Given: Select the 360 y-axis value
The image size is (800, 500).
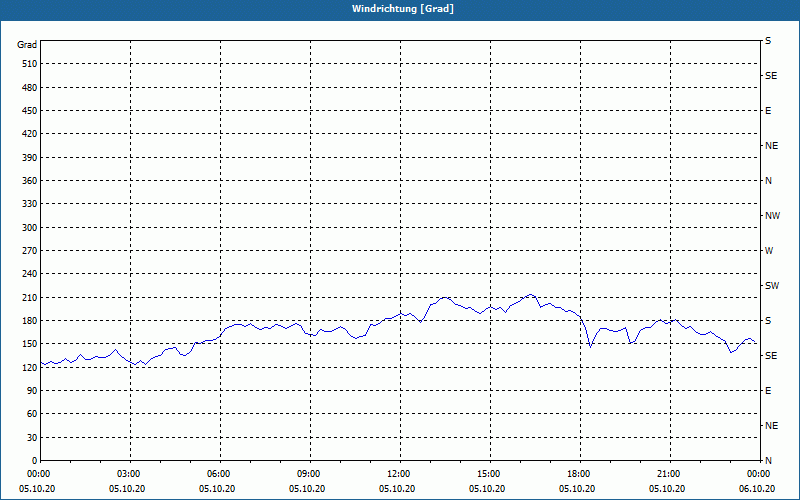Looking at the screenshot, I should point(30,181).
